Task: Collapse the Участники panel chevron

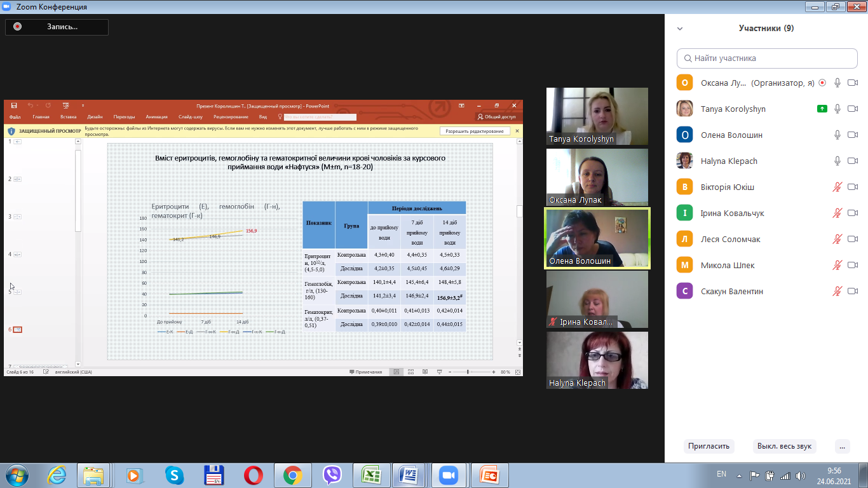Action: click(x=680, y=29)
